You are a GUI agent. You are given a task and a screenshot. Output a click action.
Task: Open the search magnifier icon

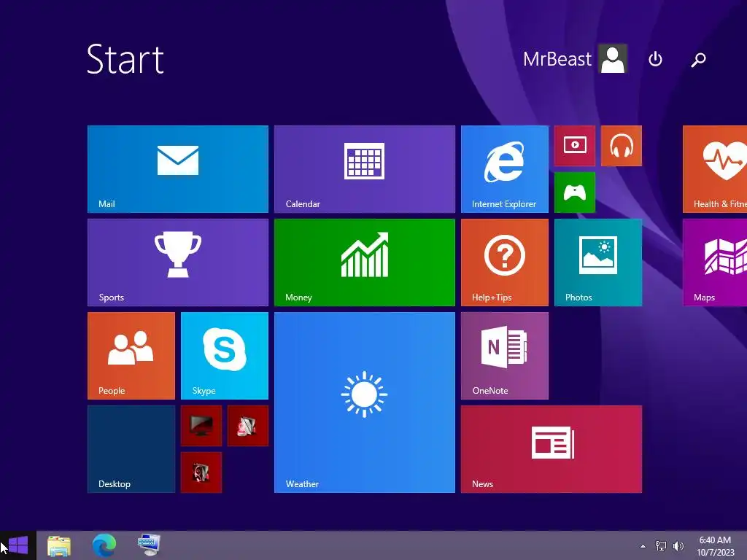click(698, 60)
